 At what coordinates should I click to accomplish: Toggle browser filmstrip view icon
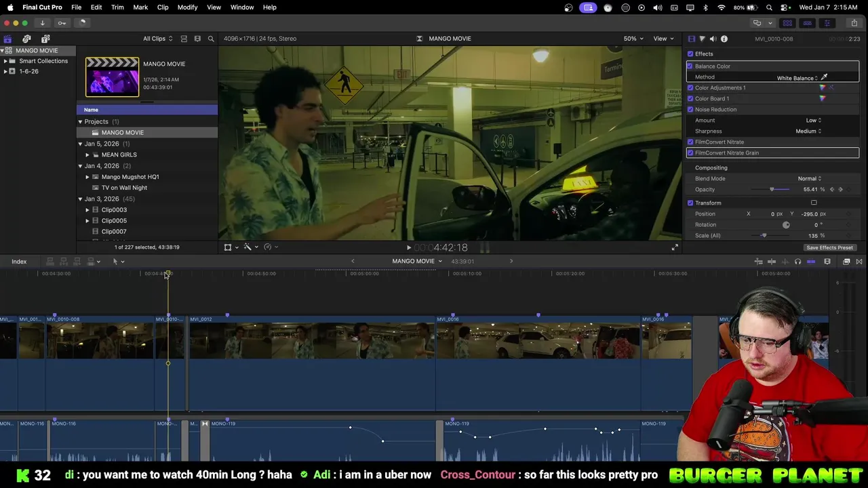pyautogui.click(x=197, y=39)
